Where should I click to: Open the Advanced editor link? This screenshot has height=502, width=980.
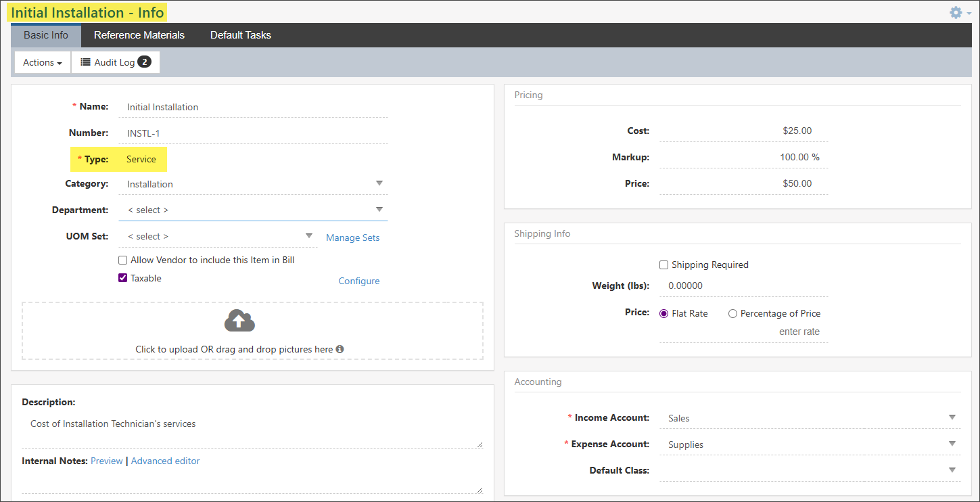coord(165,461)
